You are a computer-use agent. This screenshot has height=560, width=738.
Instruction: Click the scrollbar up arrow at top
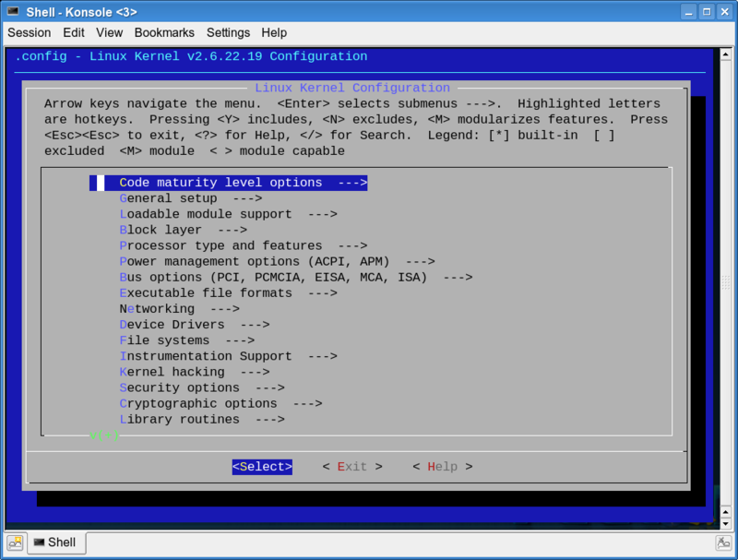coord(726,54)
